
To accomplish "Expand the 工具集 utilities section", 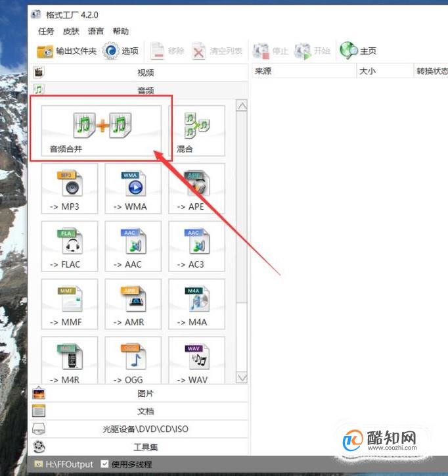I will tap(139, 446).
